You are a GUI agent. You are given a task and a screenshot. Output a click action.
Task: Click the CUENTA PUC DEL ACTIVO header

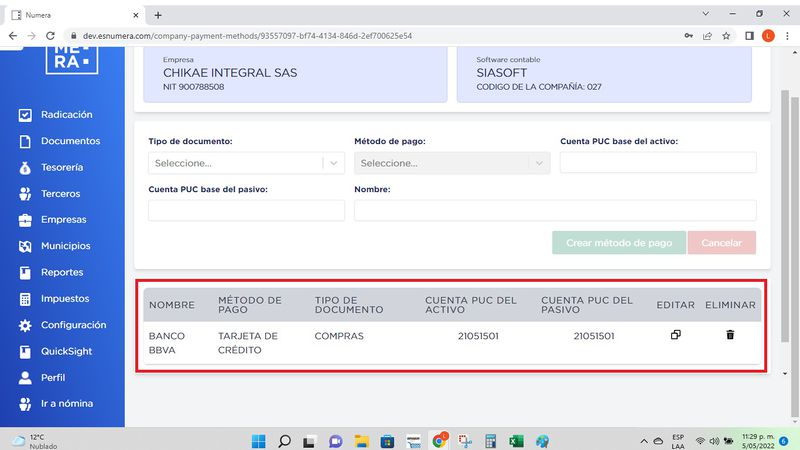click(x=471, y=305)
